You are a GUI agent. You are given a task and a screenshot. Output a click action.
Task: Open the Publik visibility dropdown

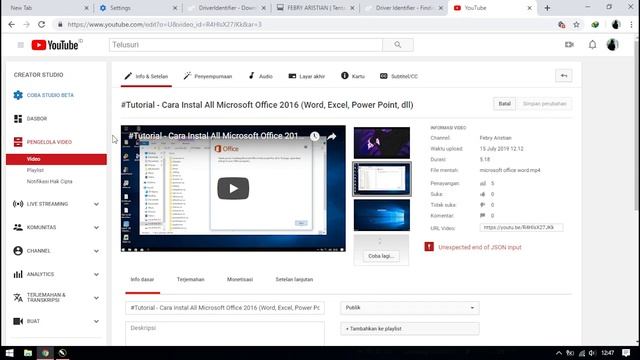tap(410, 308)
